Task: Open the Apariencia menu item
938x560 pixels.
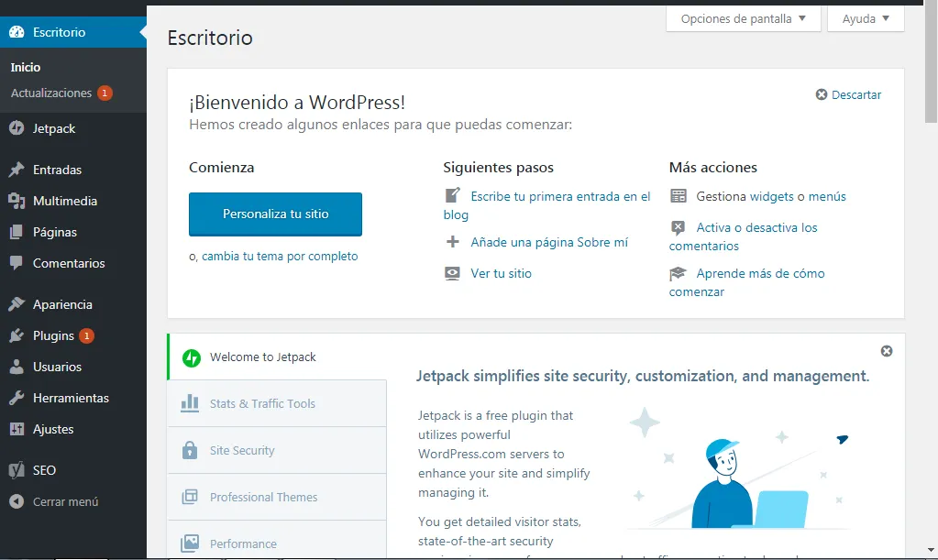Action: [73, 304]
